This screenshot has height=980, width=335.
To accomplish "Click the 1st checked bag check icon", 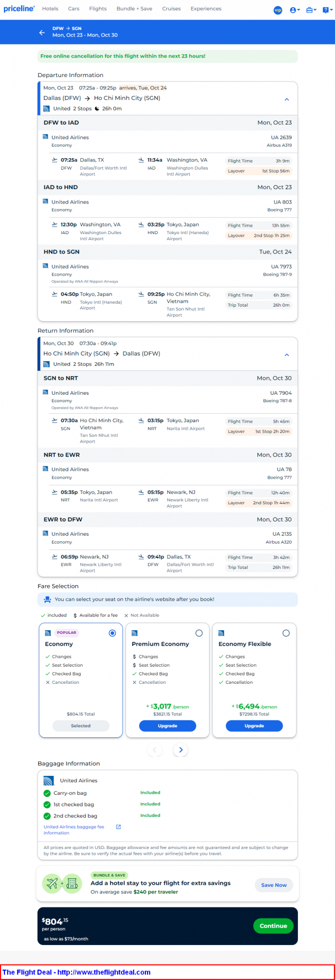I will point(47,804).
